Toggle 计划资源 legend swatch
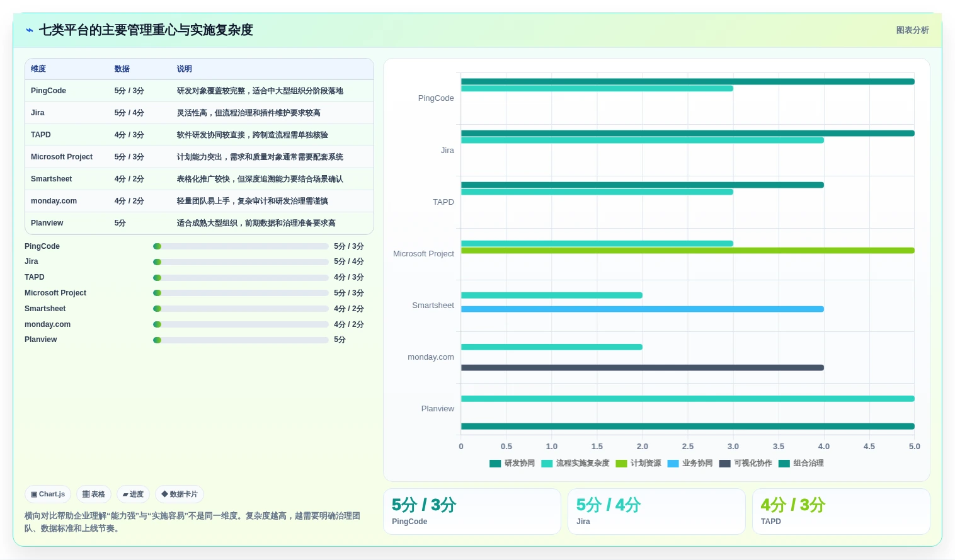 [621, 464]
